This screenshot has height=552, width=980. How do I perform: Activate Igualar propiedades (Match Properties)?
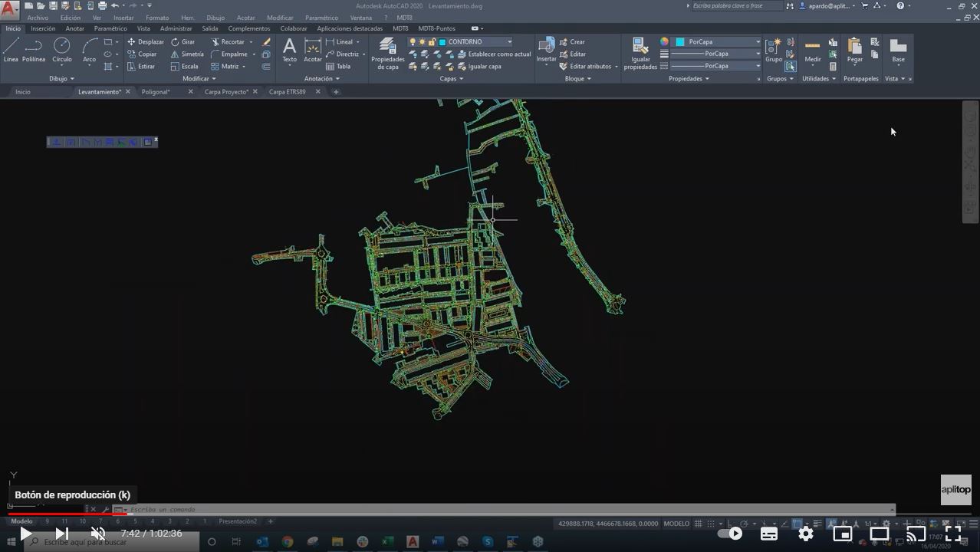click(640, 54)
